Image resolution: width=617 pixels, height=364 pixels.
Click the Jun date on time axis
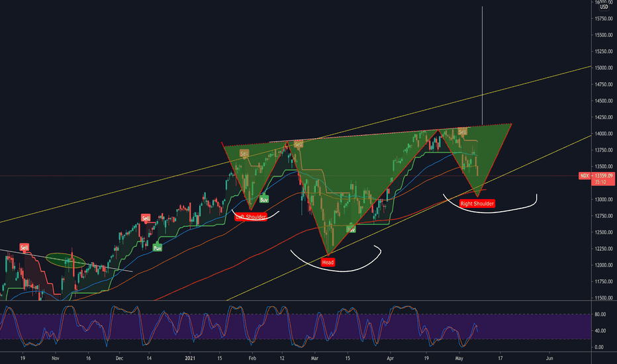(x=549, y=359)
